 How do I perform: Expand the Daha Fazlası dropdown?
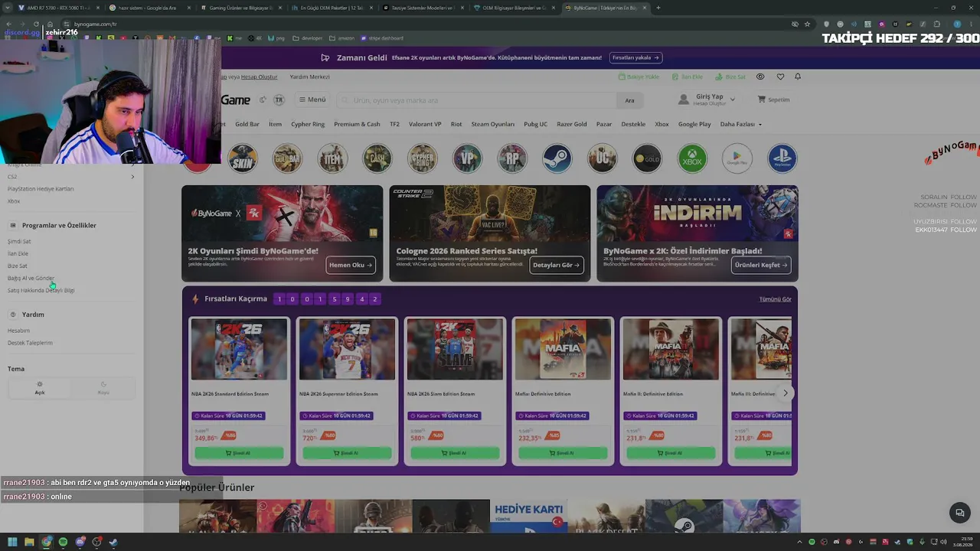(740, 124)
